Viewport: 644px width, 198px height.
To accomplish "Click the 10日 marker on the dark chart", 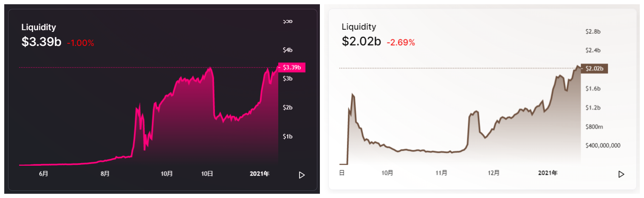I will pyautogui.click(x=207, y=173).
